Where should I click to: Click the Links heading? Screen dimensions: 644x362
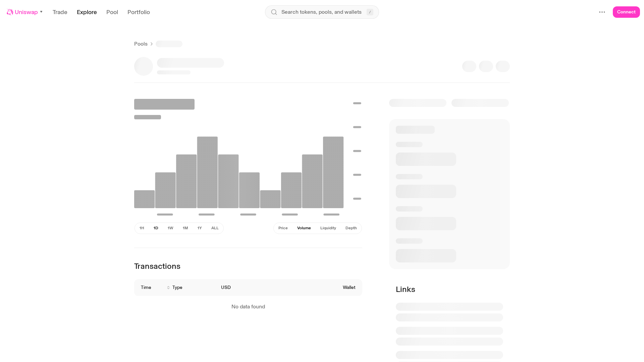(x=406, y=289)
